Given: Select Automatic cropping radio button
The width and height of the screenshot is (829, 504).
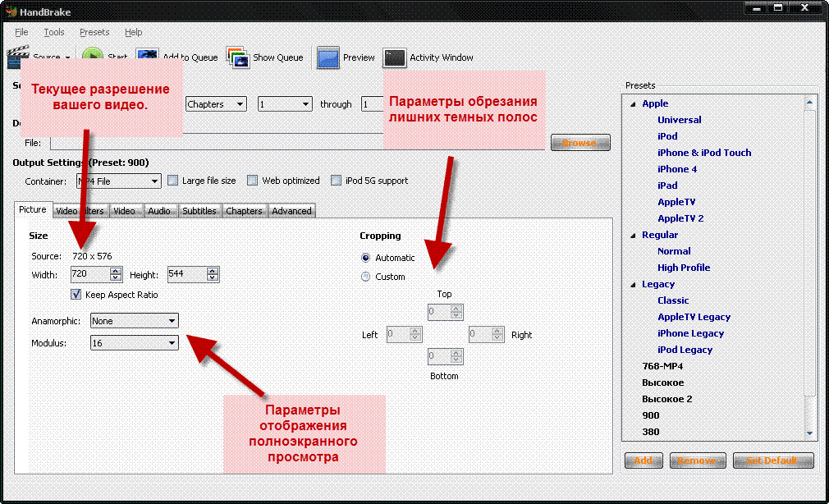Looking at the screenshot, I should (365, 258).
